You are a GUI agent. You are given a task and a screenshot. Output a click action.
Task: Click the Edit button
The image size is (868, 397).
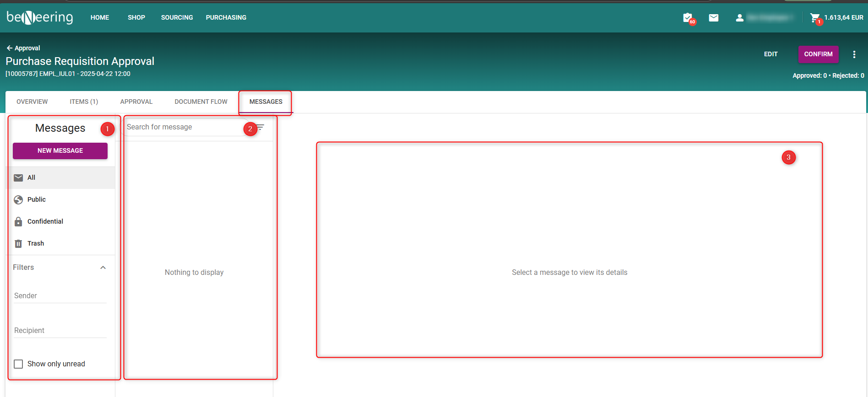point(770,54)
